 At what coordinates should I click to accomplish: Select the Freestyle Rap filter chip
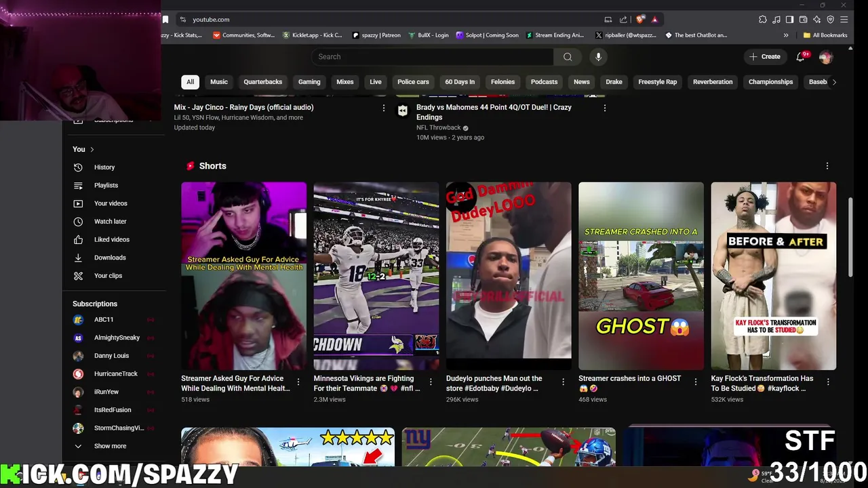(657, 82)
